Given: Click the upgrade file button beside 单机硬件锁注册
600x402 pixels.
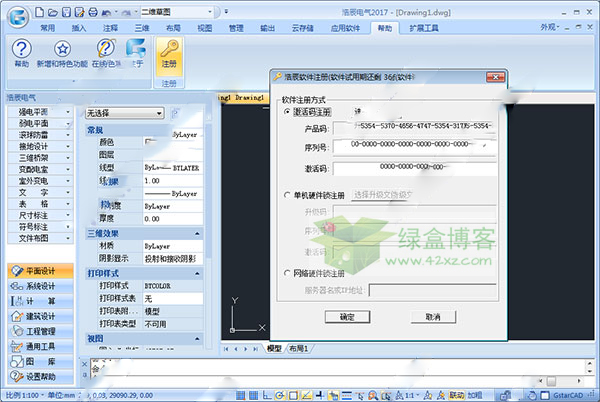Looking at the screenshot, I should (382, 195).
